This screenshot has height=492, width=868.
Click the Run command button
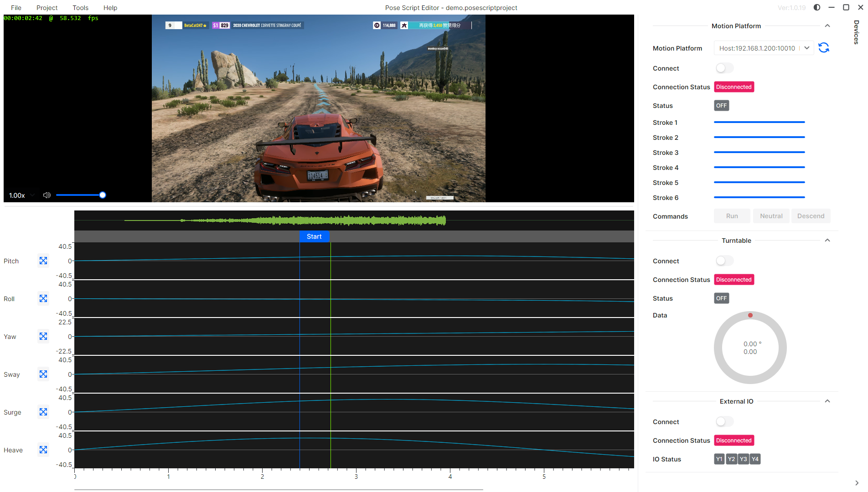pos(732,216)
